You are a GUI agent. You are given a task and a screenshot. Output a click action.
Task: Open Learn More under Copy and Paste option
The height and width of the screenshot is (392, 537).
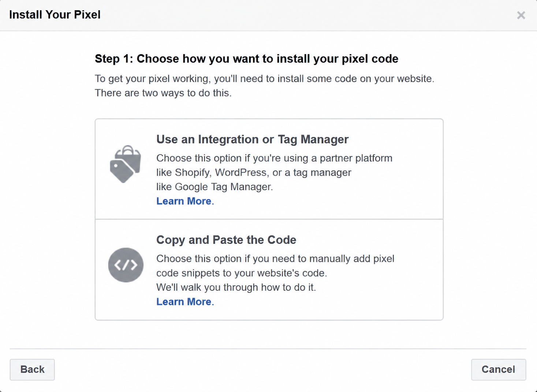[x=184, y=302]
